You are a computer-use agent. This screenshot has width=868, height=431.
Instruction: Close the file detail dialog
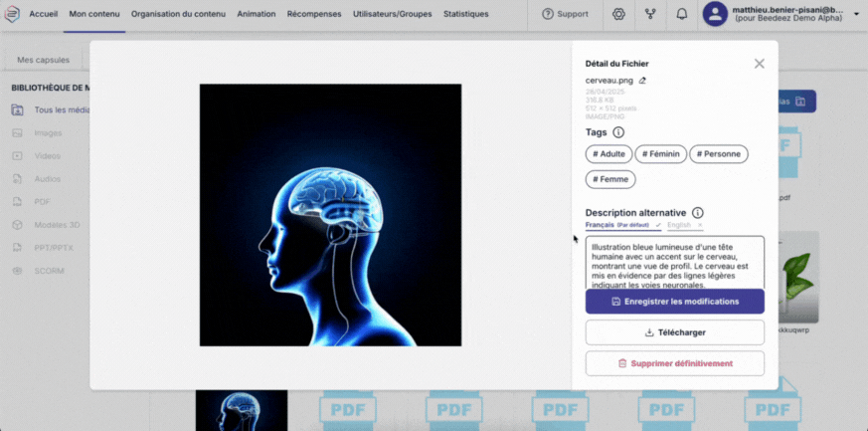coord(760,64)
